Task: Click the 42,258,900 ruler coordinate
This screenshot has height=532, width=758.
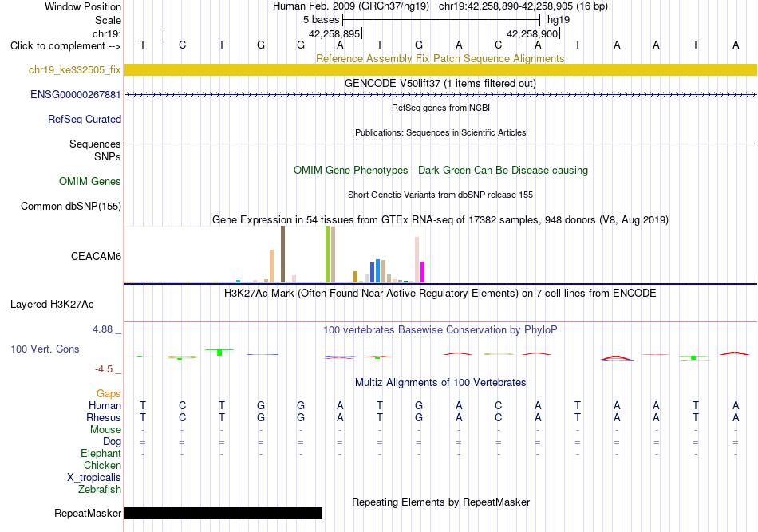Action: pyautogui.click(x=532, y=33)
